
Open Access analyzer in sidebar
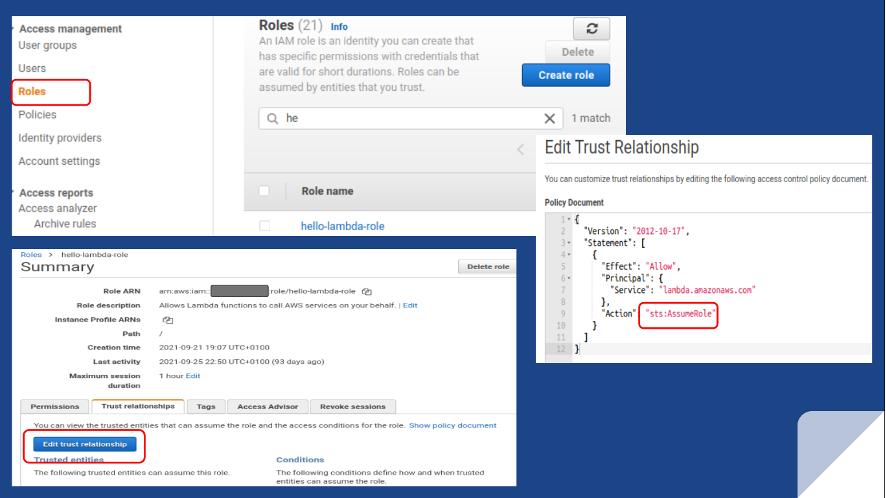[58, 208]
